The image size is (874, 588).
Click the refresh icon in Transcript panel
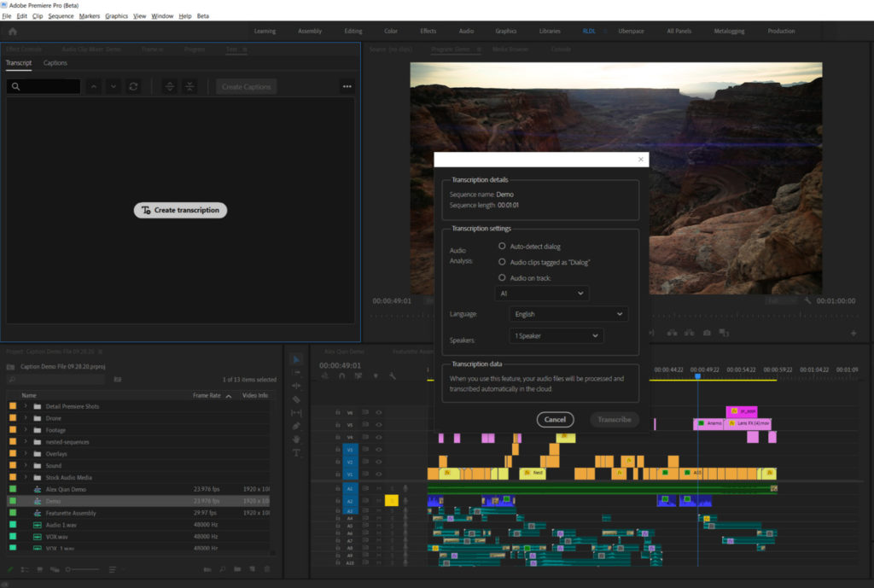click(x=133, y=86)
